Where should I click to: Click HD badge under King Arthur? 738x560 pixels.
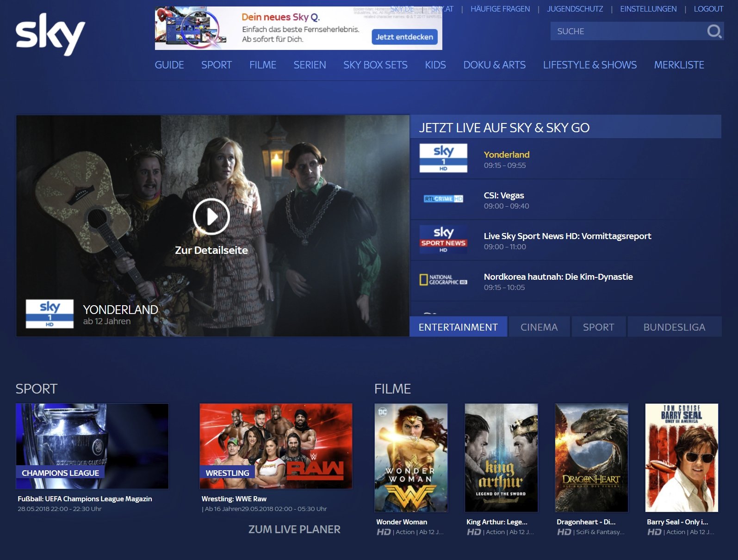click(474, 532)
